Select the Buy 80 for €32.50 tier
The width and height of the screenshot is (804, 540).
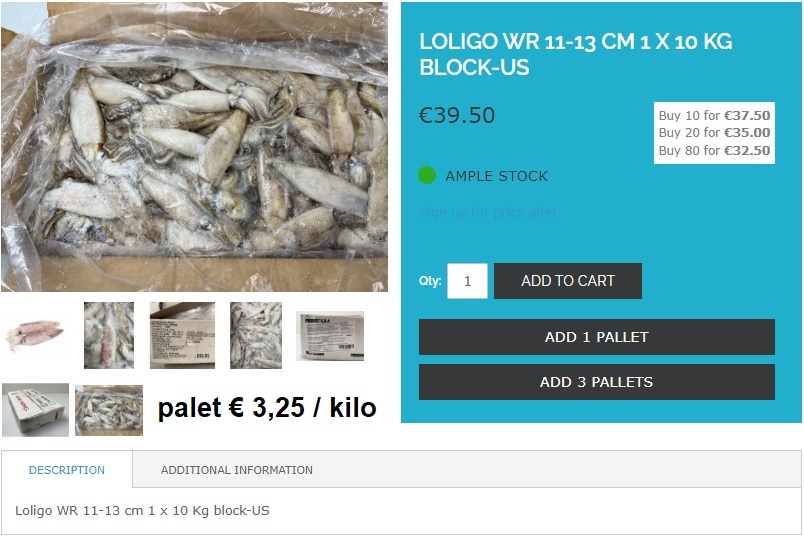pos(714,150)
